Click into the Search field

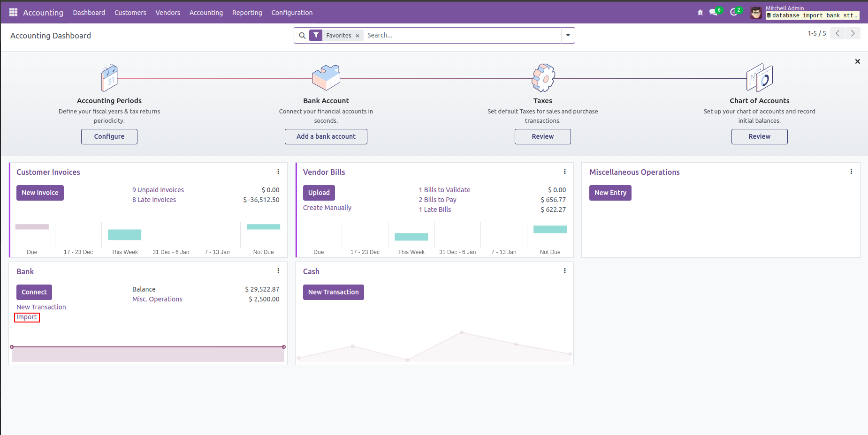click(462, 35)
